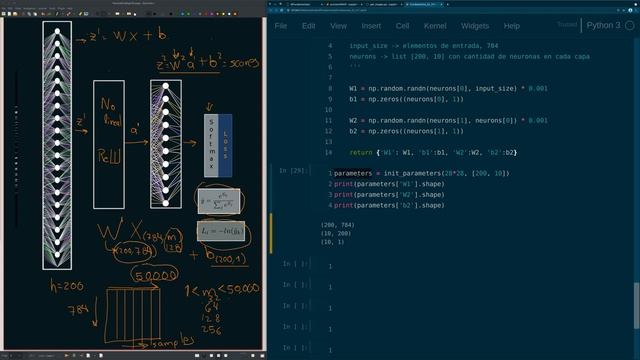Click the return dictionary code line
The width and height of the screenshot is (640, 360).
click(x=433, y=152)
